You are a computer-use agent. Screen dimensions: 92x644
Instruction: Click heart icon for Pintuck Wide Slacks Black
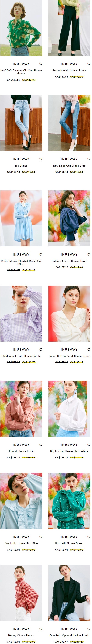pyautogui.click(x=89, y=64)
